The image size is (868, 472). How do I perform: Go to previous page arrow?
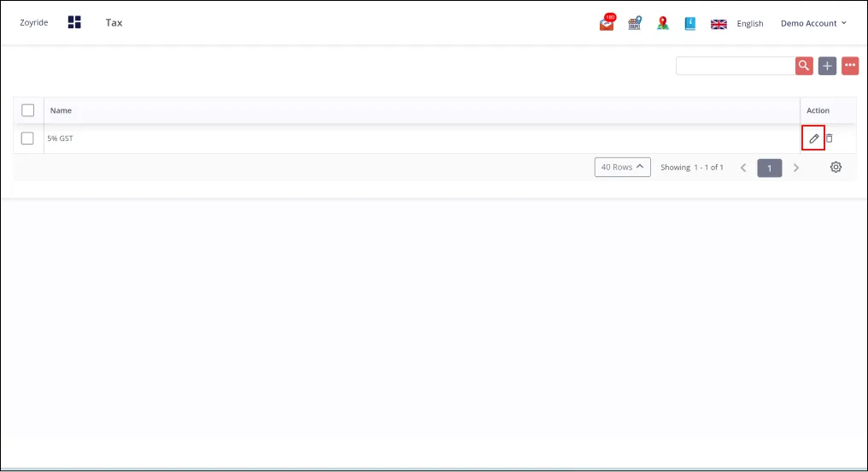point(743,168)
